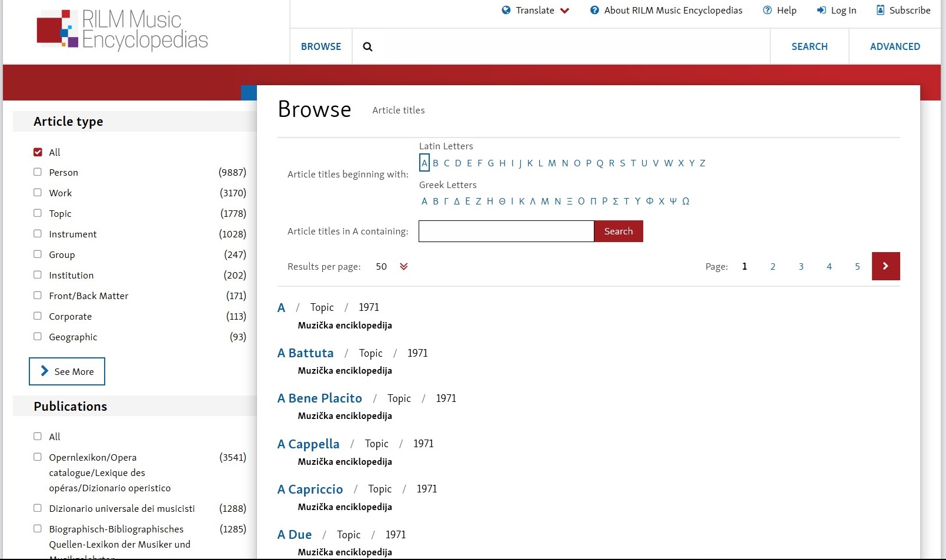Go to next page with red arrow

click(885, 266)
